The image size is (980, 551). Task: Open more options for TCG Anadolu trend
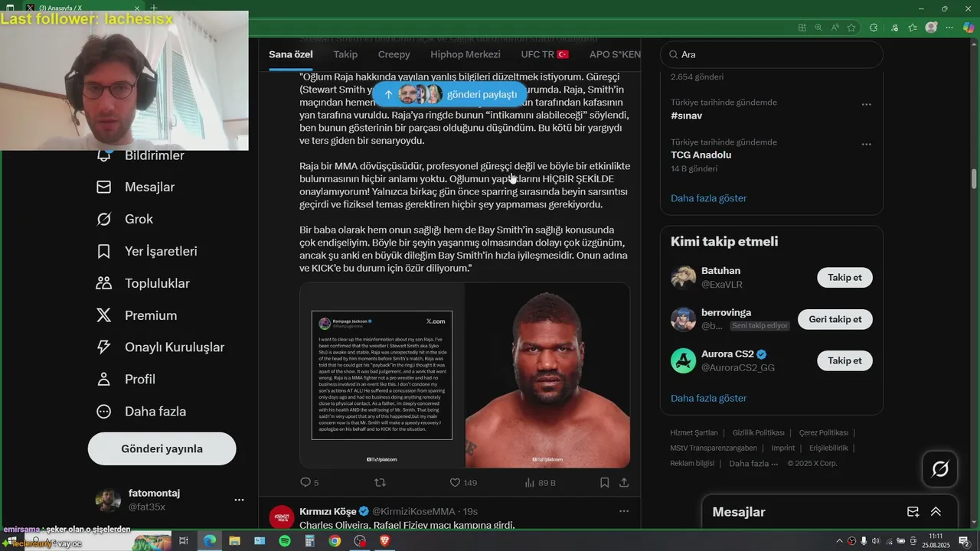(866, 145)
